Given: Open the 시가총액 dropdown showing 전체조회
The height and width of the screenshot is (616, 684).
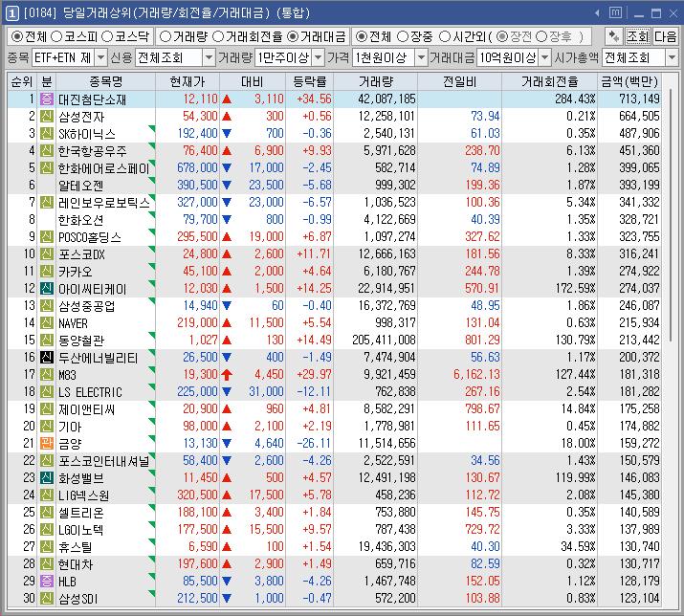Looking at the screenshot, I should pos(640,57).
